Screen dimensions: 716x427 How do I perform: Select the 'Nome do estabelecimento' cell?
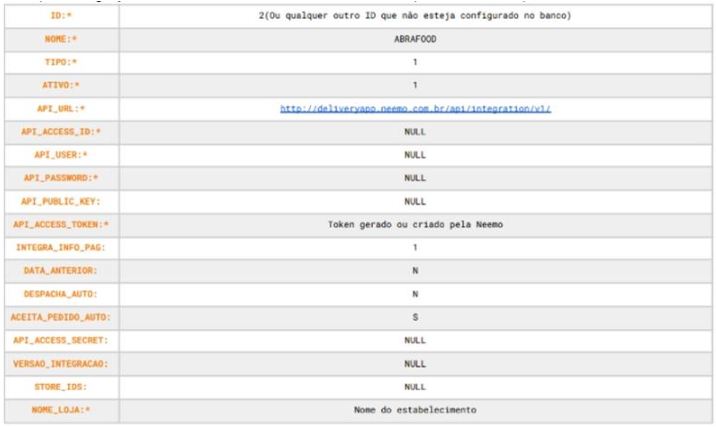[x=416, y=410]
